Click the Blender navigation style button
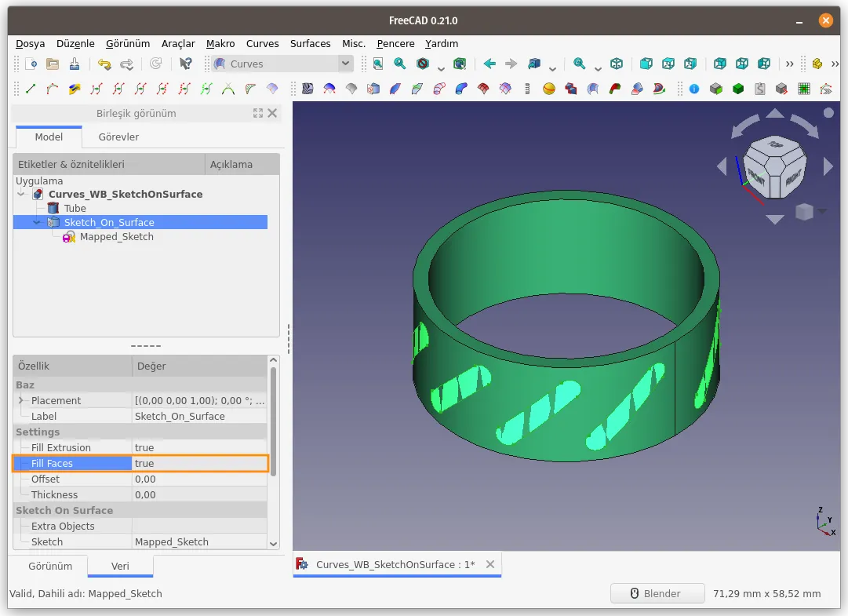Screen dimensions: 848x616 point(657,593)
